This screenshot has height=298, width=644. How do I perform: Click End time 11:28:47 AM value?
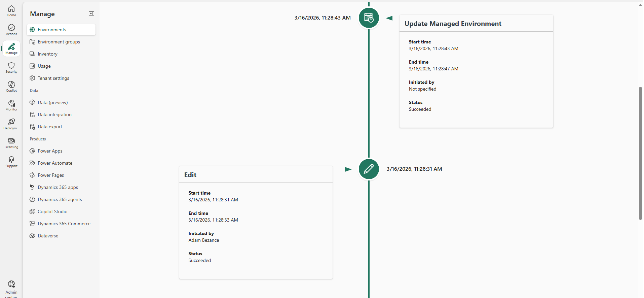coord(433,69)
